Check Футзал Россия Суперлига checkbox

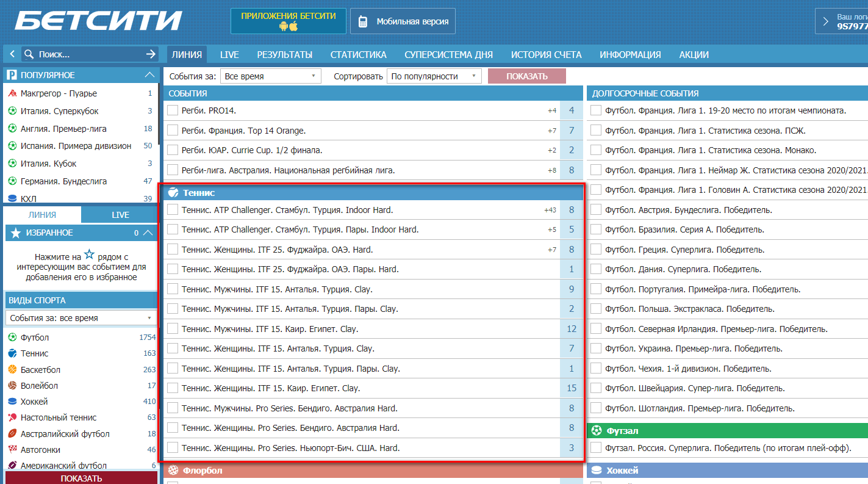click(596, 447)
